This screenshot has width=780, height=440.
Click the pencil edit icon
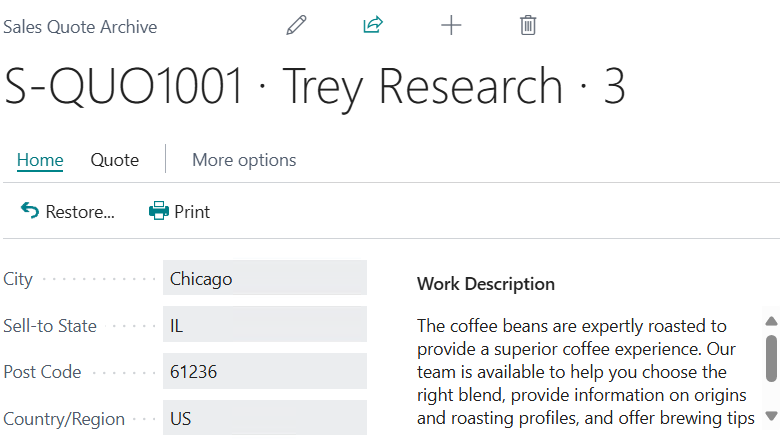point(296,26)
